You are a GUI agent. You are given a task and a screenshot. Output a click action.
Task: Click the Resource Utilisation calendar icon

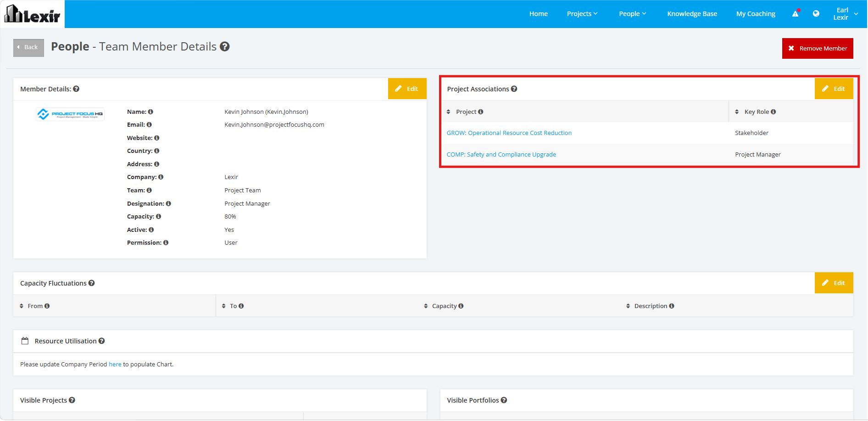click(x=25, y=341)
